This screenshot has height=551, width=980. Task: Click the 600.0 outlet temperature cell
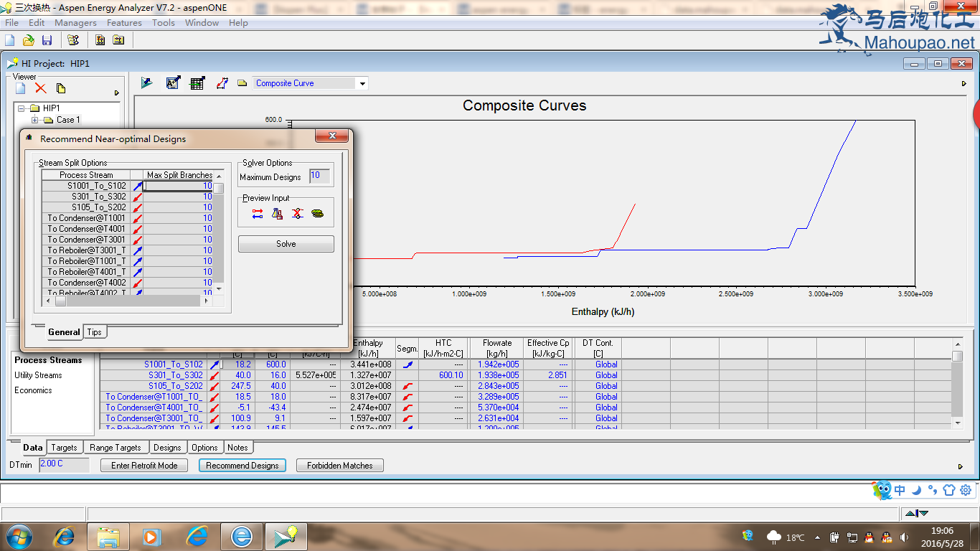click(271, 364)
